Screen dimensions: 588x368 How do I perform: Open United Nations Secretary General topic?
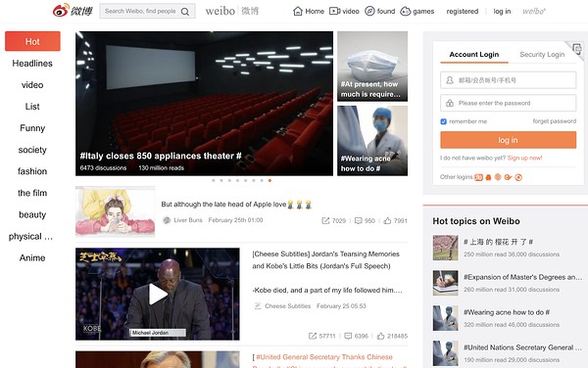522,347
